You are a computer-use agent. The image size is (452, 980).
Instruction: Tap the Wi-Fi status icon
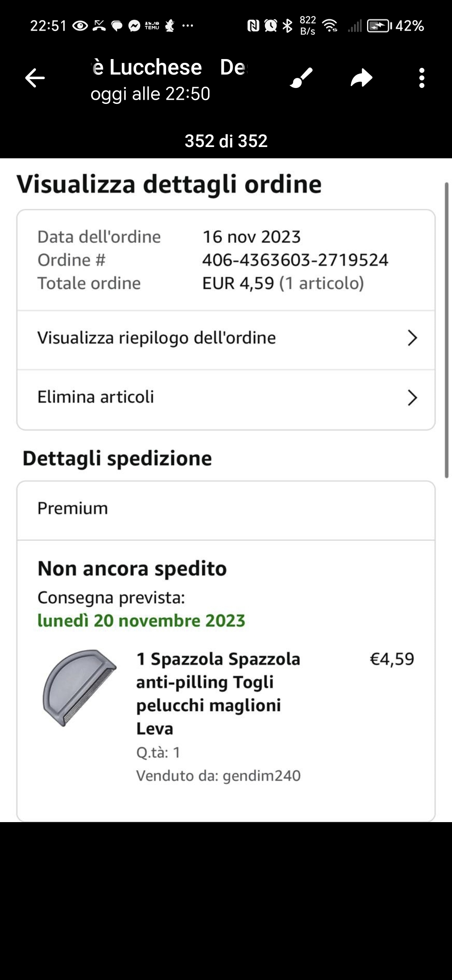pos(331,26)
